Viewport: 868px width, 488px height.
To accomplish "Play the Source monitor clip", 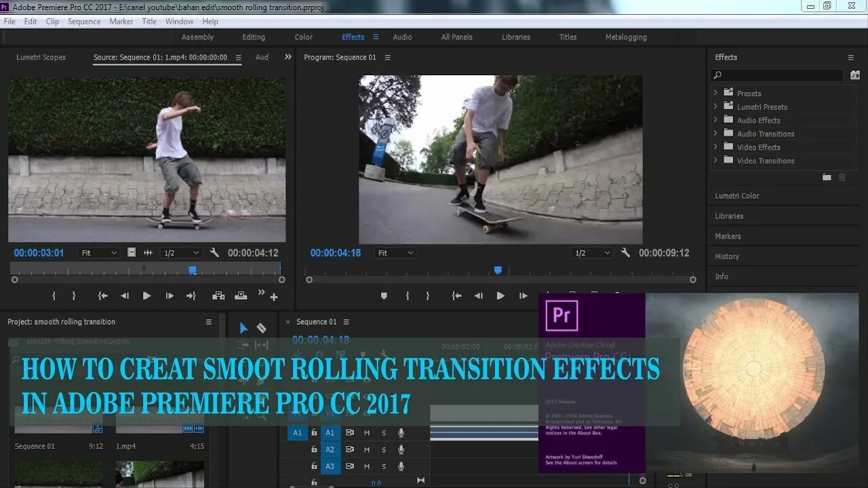I will 146,296.
